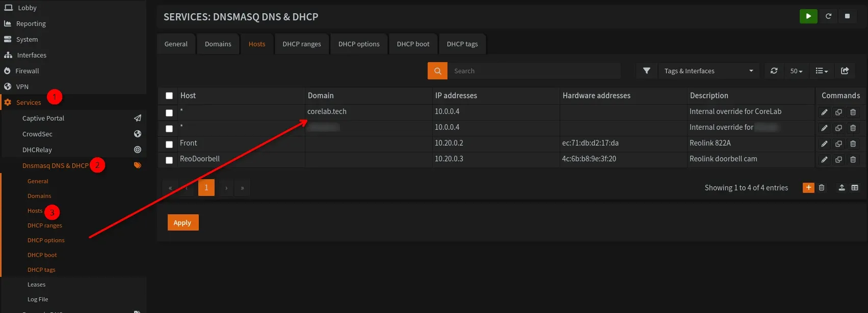Open Lobby in the sidebar

pos(27,8)
